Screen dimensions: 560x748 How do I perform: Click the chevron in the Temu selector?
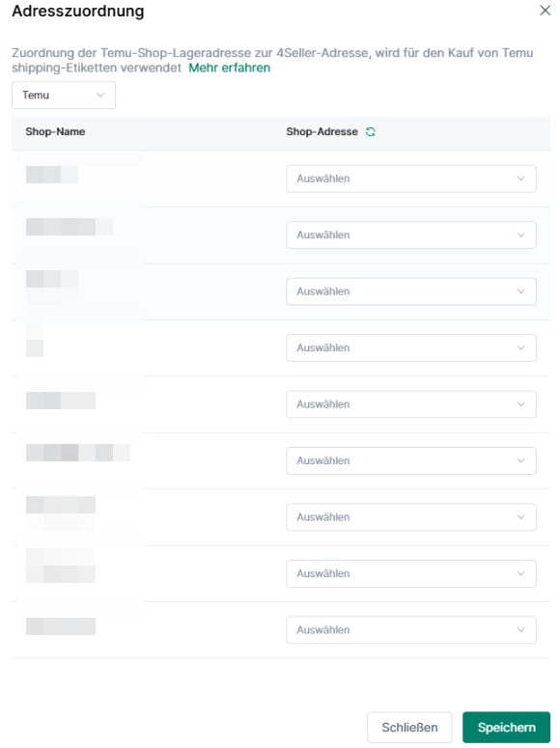tap(99, 95)
